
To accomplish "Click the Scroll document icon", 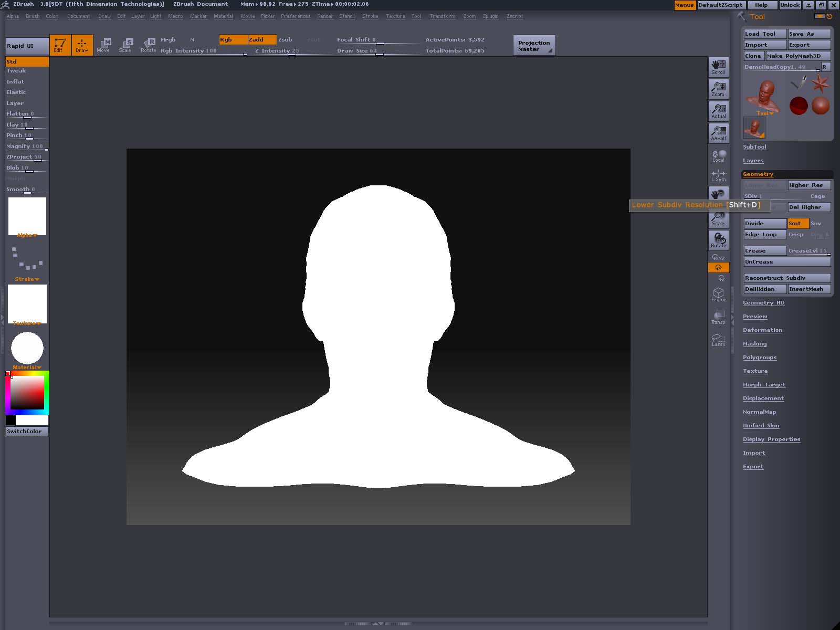I will click(x=718, y=67).
